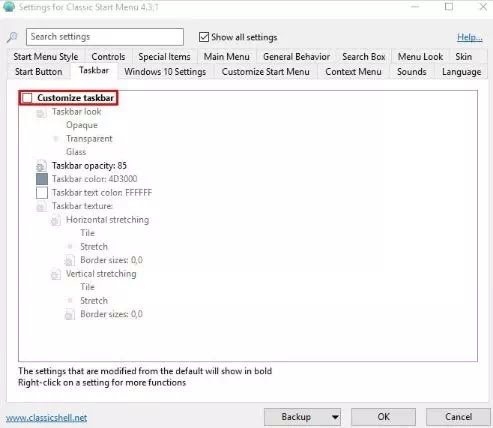Click the Taskbar texture setting icon
The height and width of the screenshot is (428, 493).
41,206
